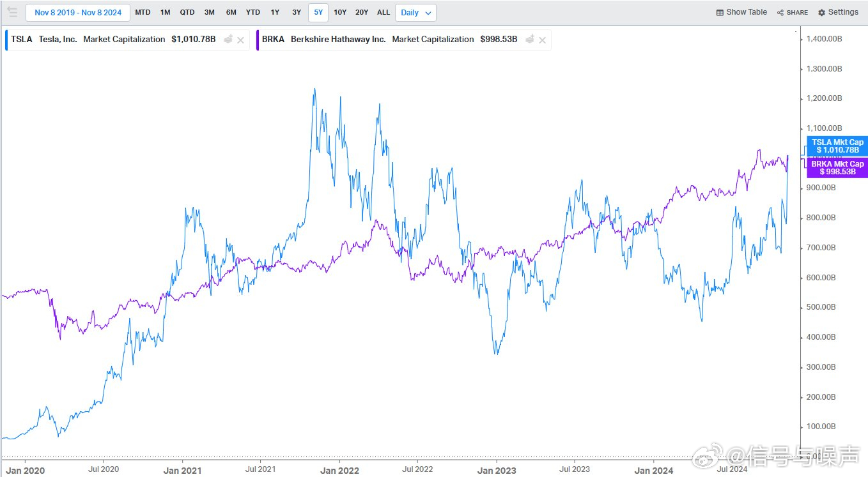This screenshot has width=868, height=477.
Task: Click the BRKA ticker label
Action: coord(274,40)
